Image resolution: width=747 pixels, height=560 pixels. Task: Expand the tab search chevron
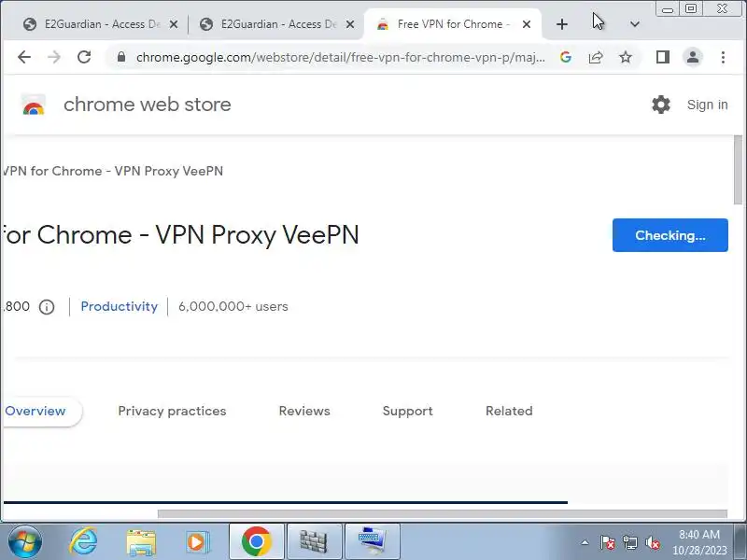coord(635,24)
